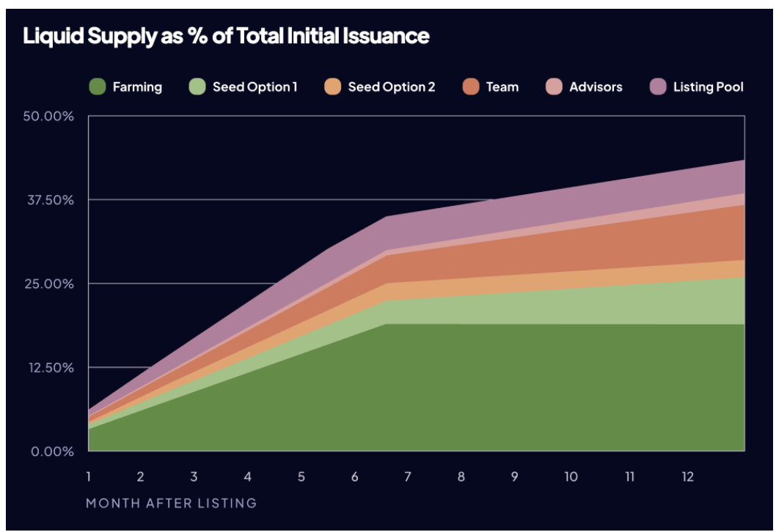Click the x-axis month label 5
Screen dimensions: 776x532
pyautogui.click(x=301, y=476)
